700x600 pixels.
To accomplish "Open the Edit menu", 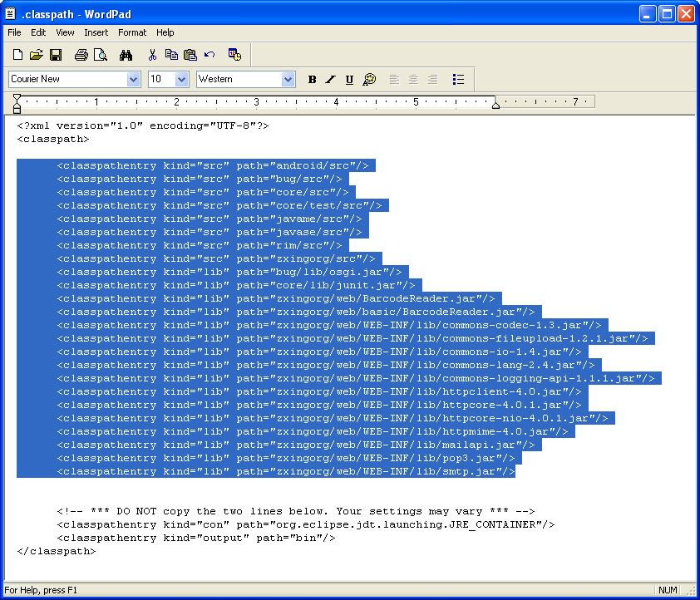I will (x=38, y=32).
